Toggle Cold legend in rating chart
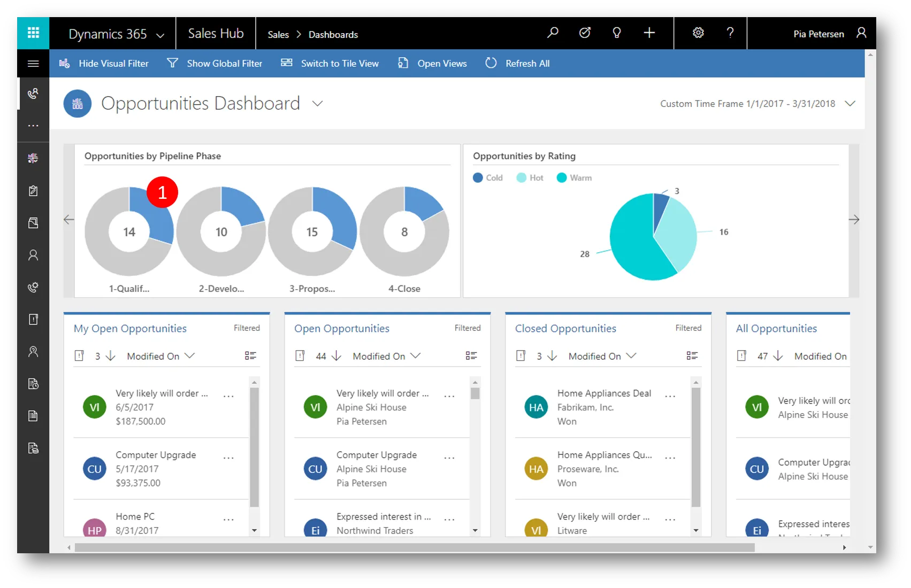 click(x=488, y=178)
